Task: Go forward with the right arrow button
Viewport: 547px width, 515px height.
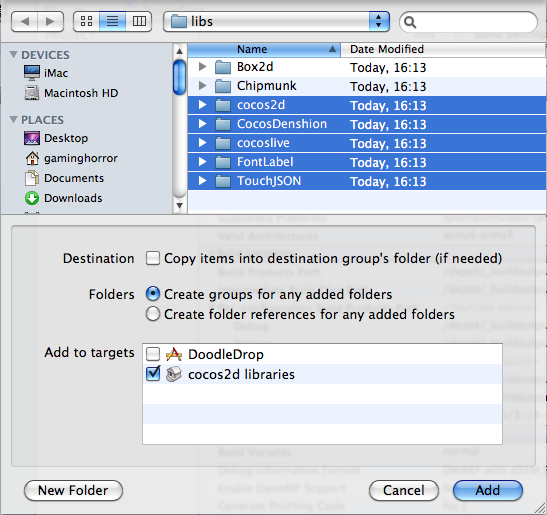Action: point(50,22)
